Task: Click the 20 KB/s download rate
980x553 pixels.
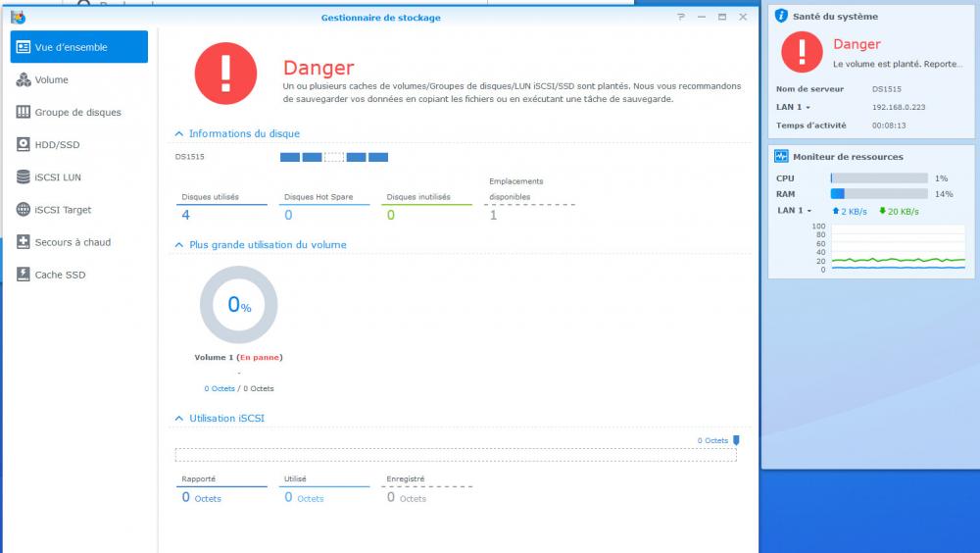Action: point(899,212)
